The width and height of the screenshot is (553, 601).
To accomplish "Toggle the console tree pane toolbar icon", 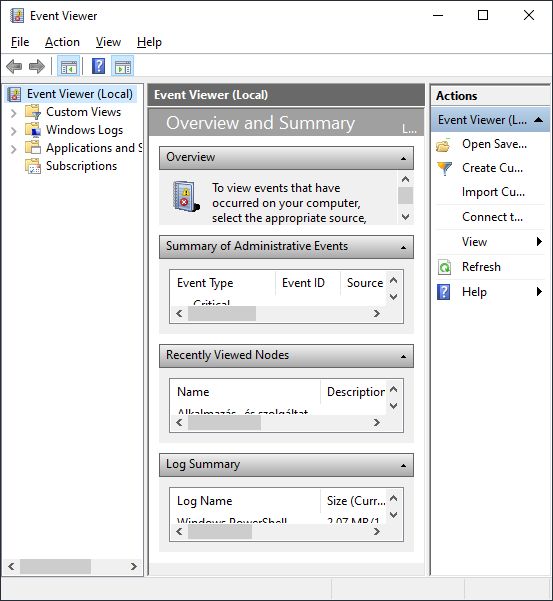I will click(x=69, y=67).
